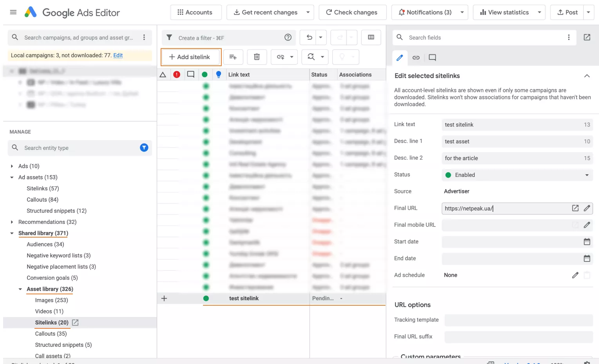Expand link associations dropdown arrow
599x364 pixels.
[x=292, y=57]
